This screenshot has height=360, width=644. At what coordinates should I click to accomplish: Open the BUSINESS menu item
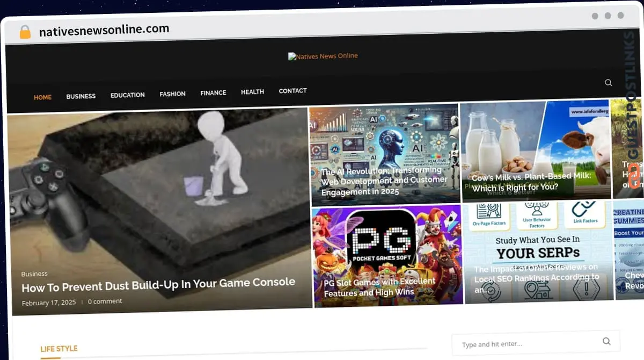point(81,96)
